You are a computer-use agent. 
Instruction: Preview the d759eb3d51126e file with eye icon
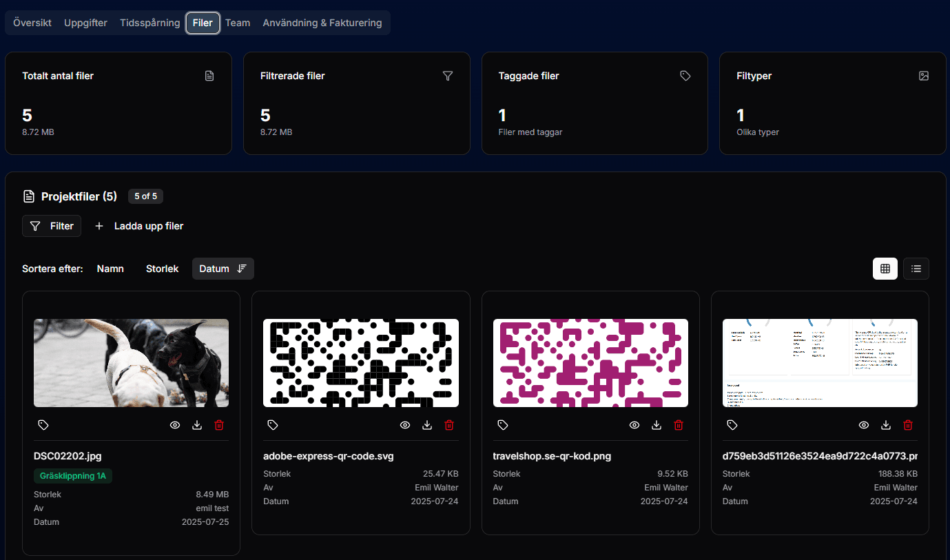click(864, 425)
